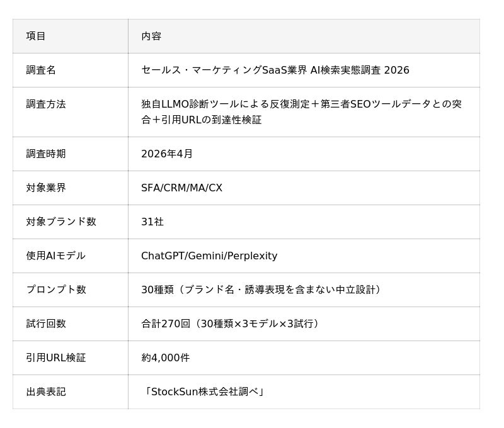
Task: Select the 対象業界 row label
Action: 46,188
